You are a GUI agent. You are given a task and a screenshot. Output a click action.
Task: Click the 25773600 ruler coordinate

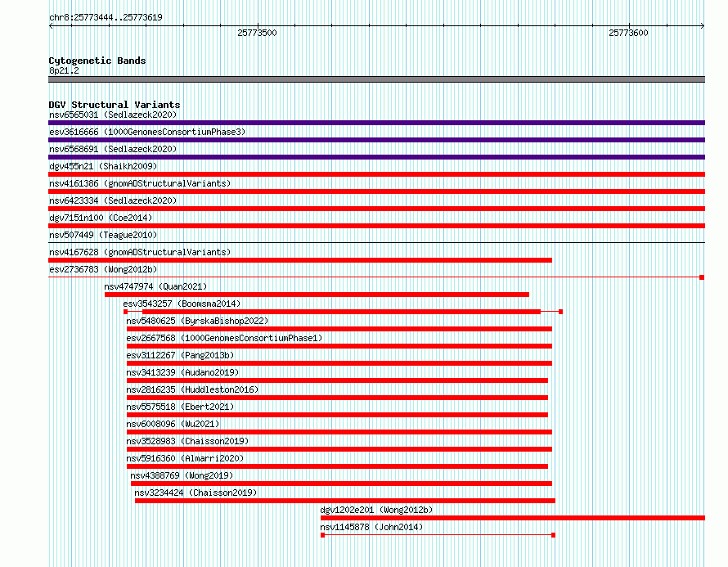[628, 33]
